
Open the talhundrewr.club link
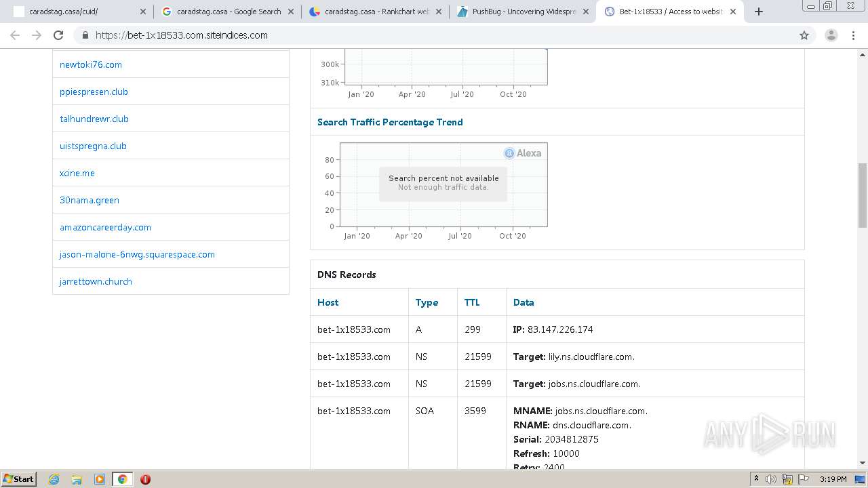(x=94, y=119)
